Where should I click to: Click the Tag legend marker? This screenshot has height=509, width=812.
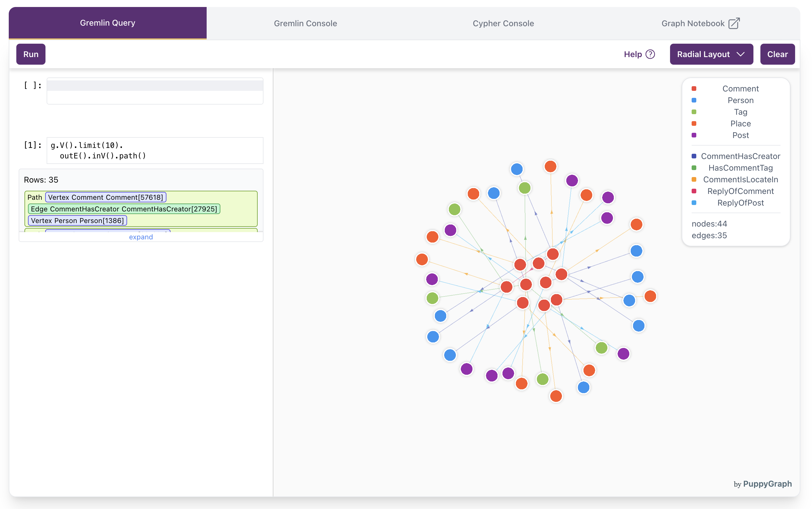[694, 112]
